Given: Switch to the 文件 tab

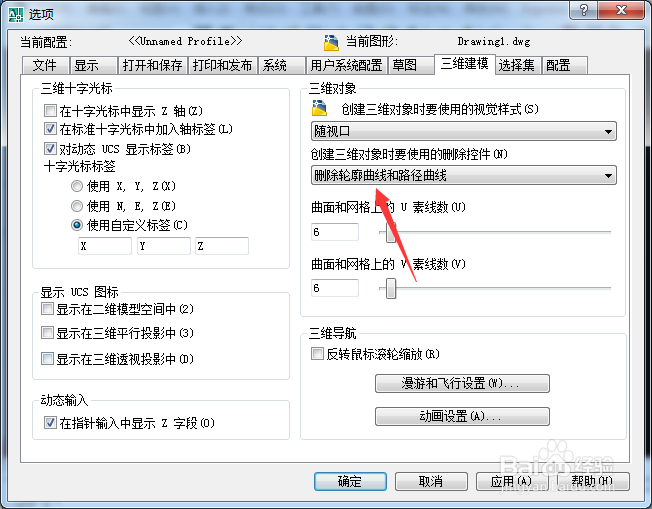Looking at the screenshot, I should coord(45,66).
